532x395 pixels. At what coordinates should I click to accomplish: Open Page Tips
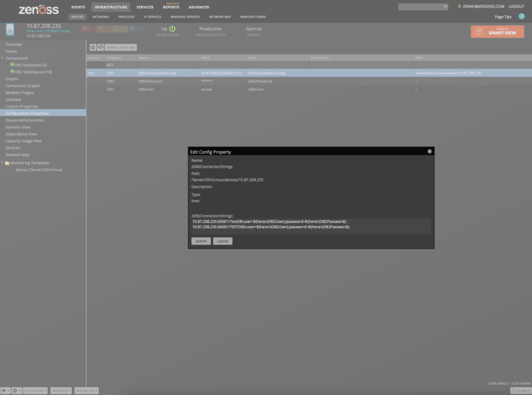[x=503, y=17]
